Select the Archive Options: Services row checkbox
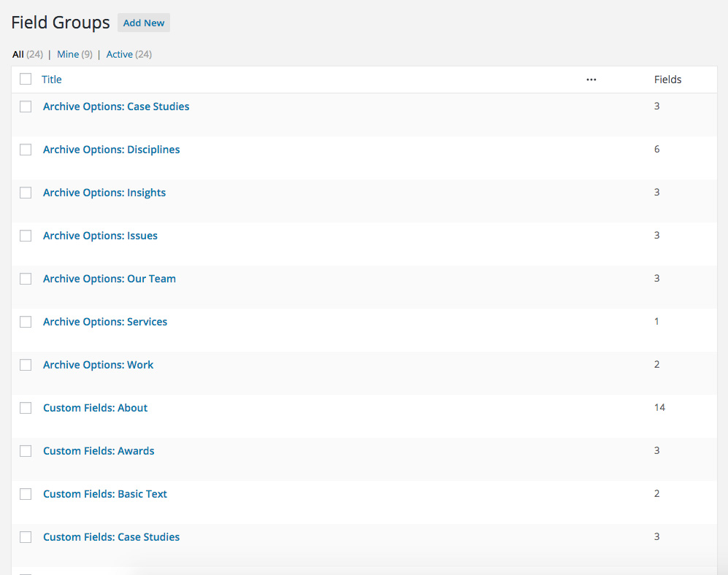Viewport: 728px width, 575px height. click(x=26, y=322)
